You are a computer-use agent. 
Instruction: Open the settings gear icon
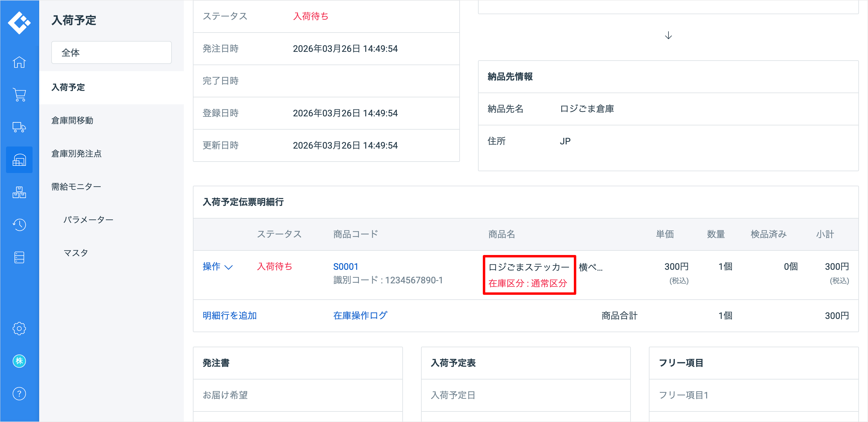point(19,328)
